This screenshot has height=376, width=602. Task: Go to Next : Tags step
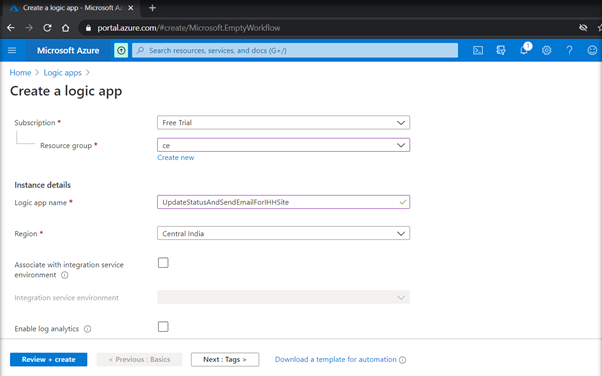225,359
